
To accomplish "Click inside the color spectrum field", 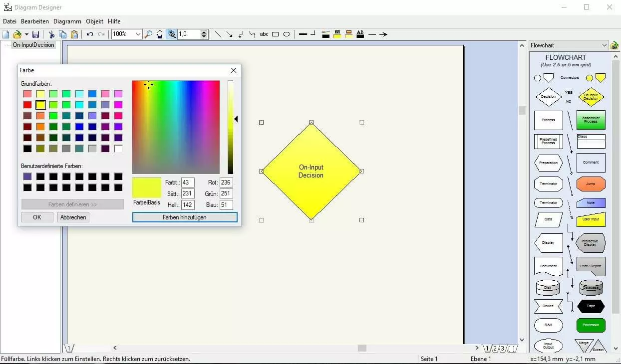I will pyautogui.click(x=176, y=127).
